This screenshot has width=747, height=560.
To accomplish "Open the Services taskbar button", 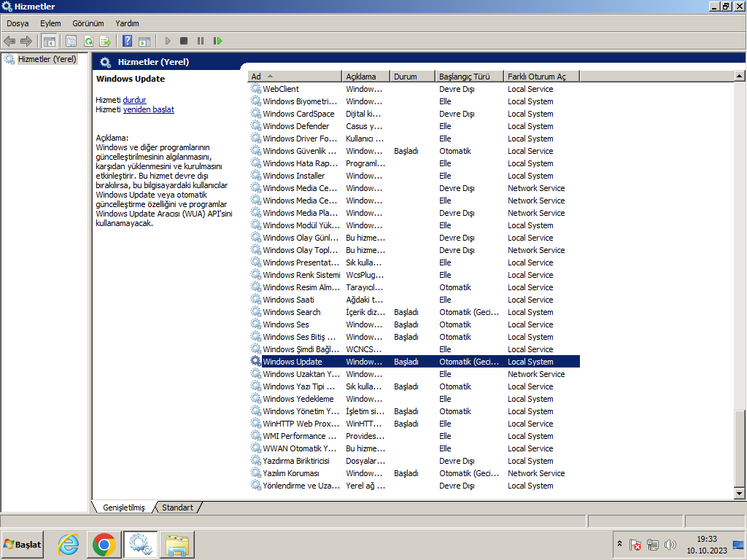I will [x=141, y=544].
